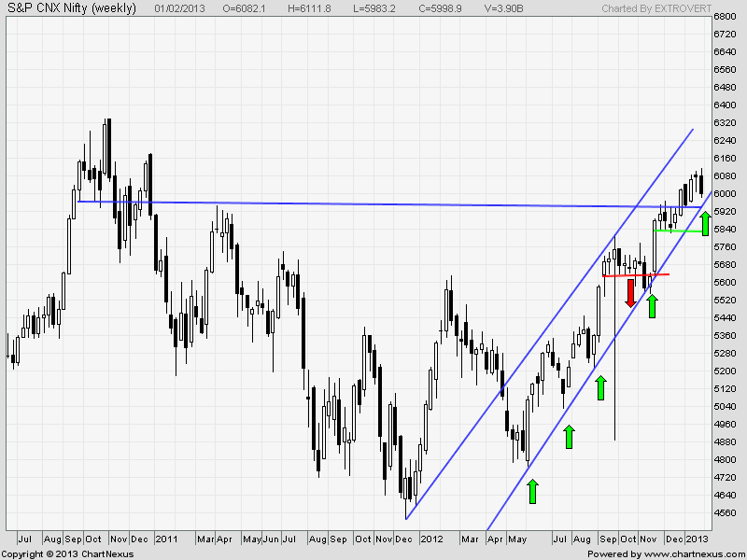Viewport: 747px width, 560px height.
Task: Click the long blue horizontal trendline
Action: [373, 203]
